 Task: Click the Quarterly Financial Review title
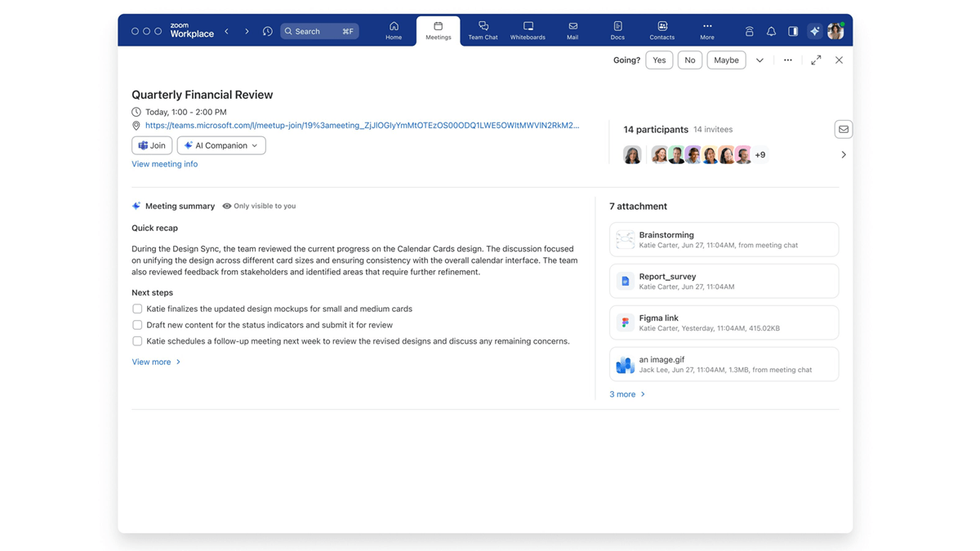click(x=203, y=95)
